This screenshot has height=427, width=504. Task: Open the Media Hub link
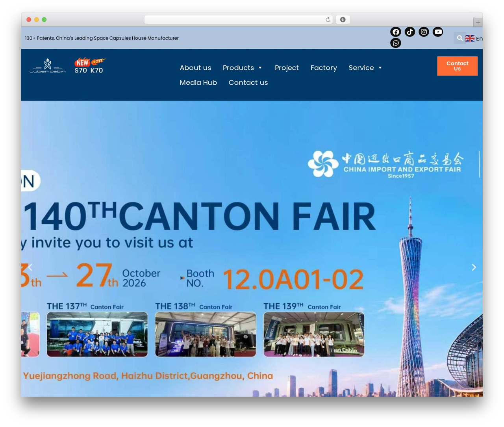[x=198, y=82]
